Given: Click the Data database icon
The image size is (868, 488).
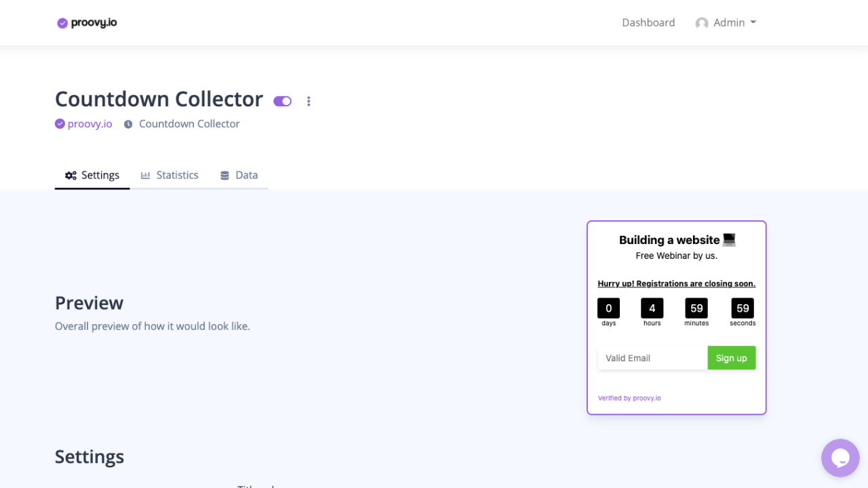Looking at the screenshot, I should (x=224, y=176).
